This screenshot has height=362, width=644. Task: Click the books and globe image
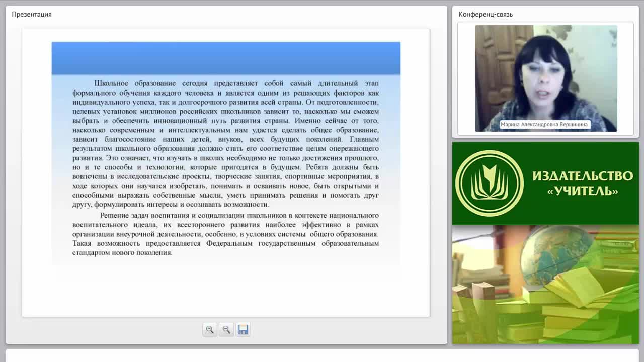[x=545, y=285]
